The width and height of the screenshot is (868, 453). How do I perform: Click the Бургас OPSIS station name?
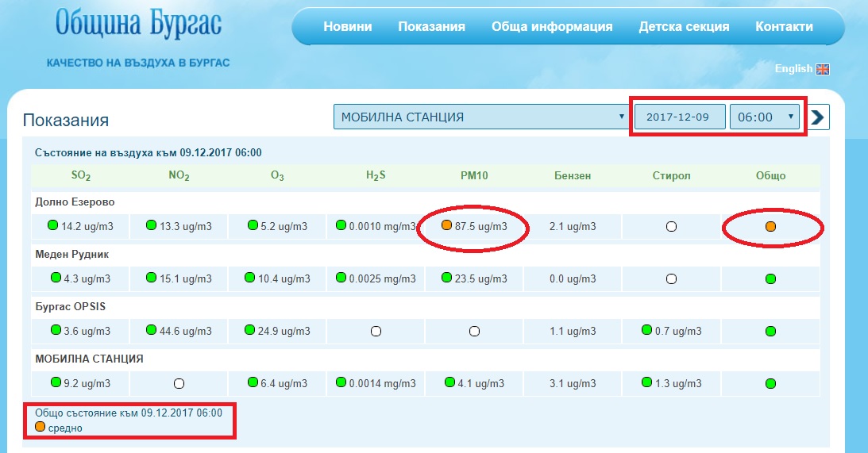click(x=71, y=306)
